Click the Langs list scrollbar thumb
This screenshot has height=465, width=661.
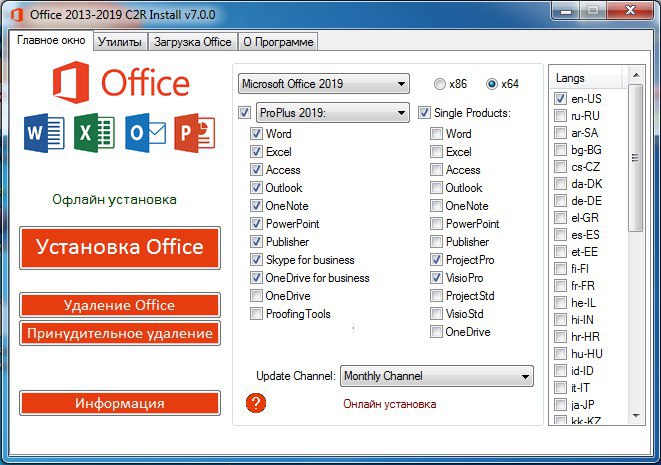(x=635, y=158)
